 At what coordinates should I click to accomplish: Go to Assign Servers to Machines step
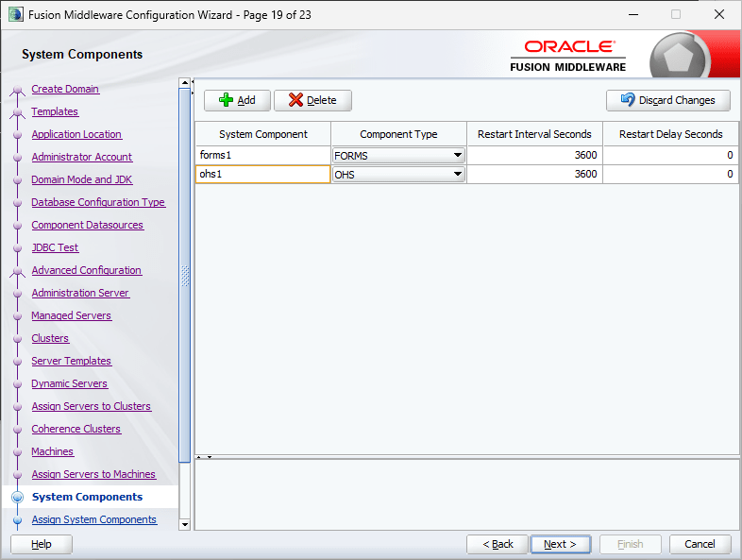93,475
